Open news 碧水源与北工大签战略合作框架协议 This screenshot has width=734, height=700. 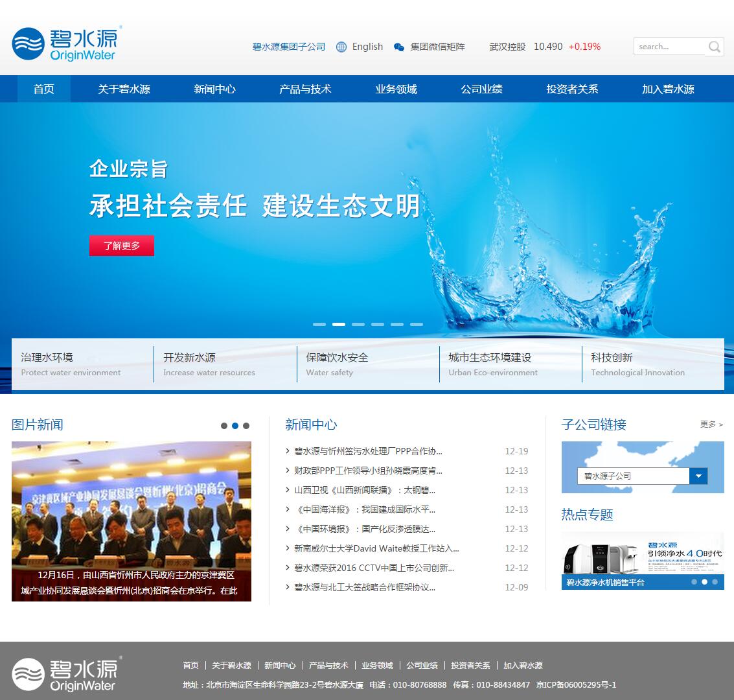pyautogui.click(x=365, y=587)
